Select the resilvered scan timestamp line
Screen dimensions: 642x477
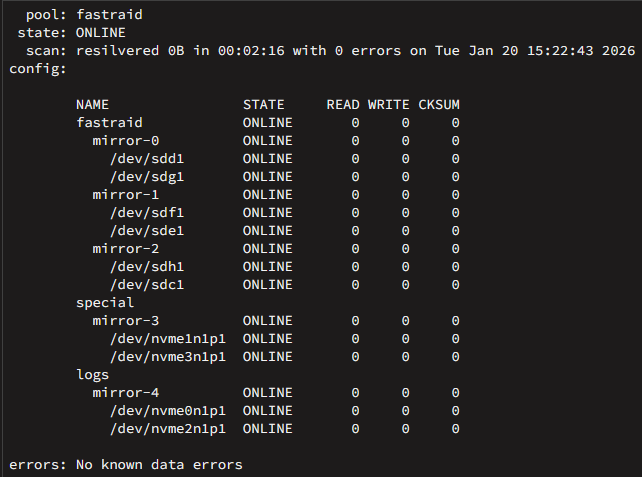pyautogui.click(x=355, y=51)
